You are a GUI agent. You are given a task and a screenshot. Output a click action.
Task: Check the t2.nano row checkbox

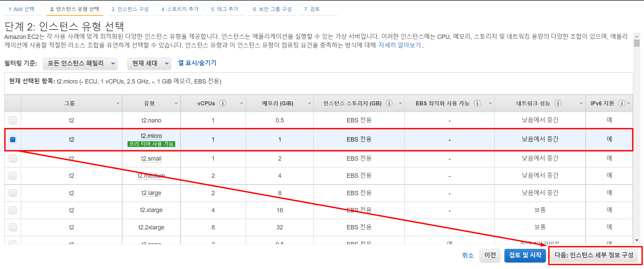13,120
